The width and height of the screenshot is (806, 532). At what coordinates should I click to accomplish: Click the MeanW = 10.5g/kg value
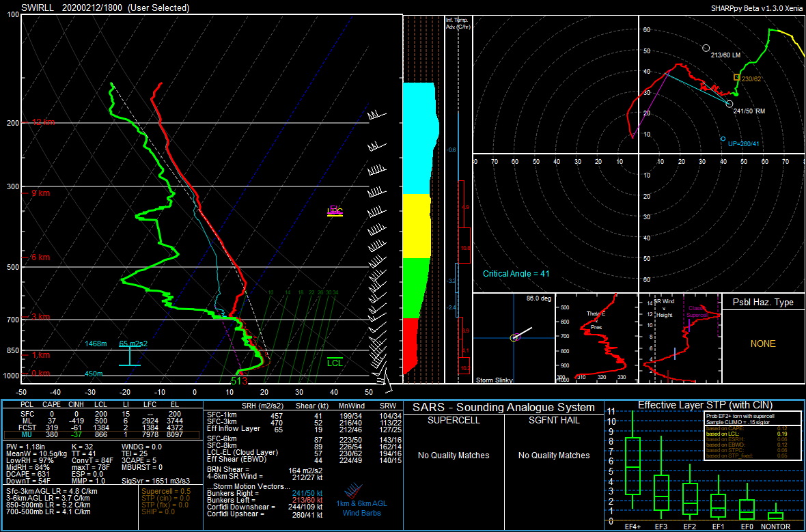pyautogui.click(x=36, y=454)
